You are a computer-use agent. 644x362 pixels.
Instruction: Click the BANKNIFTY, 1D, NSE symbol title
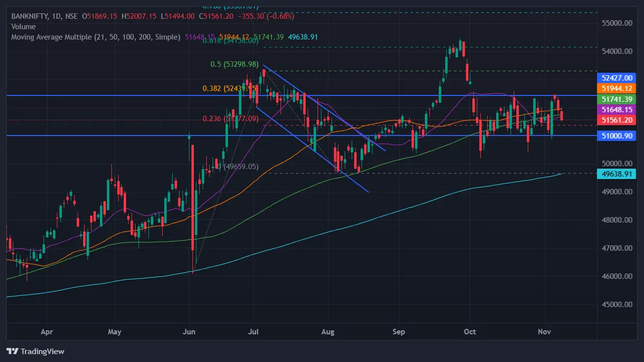coord(44,16)
